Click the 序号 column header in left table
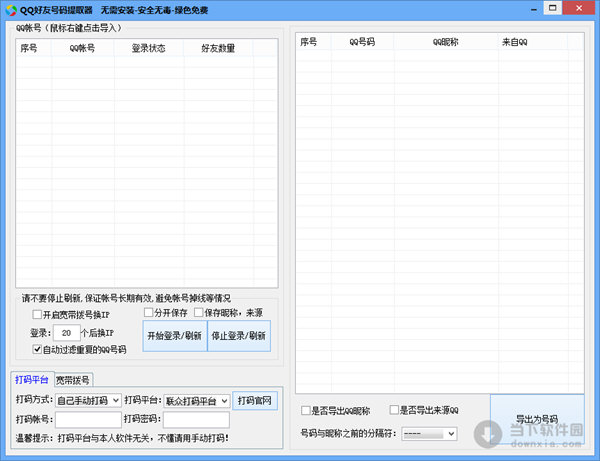 [34, 48]
